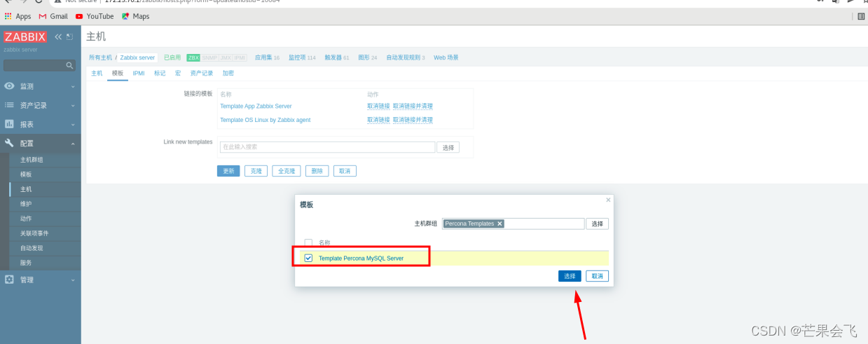
Task: Open the reading list icon in bookmarks bar
Action: 861,16
